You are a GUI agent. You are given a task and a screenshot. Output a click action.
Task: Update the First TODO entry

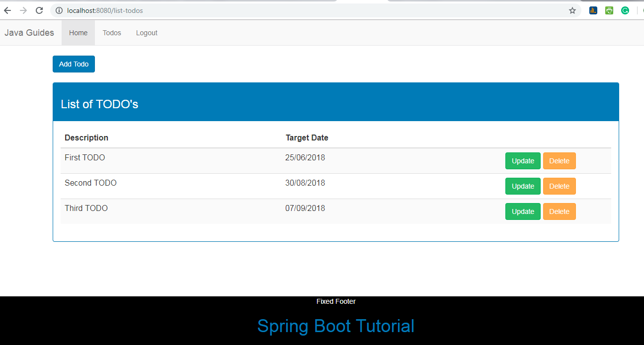click(x=523, y=161)
